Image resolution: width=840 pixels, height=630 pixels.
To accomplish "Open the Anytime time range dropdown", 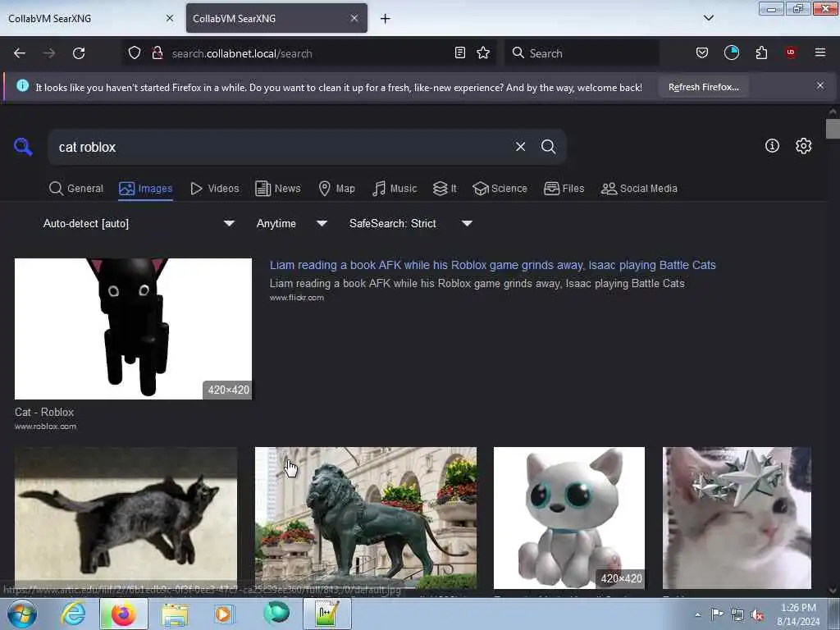I will point(291,223).
